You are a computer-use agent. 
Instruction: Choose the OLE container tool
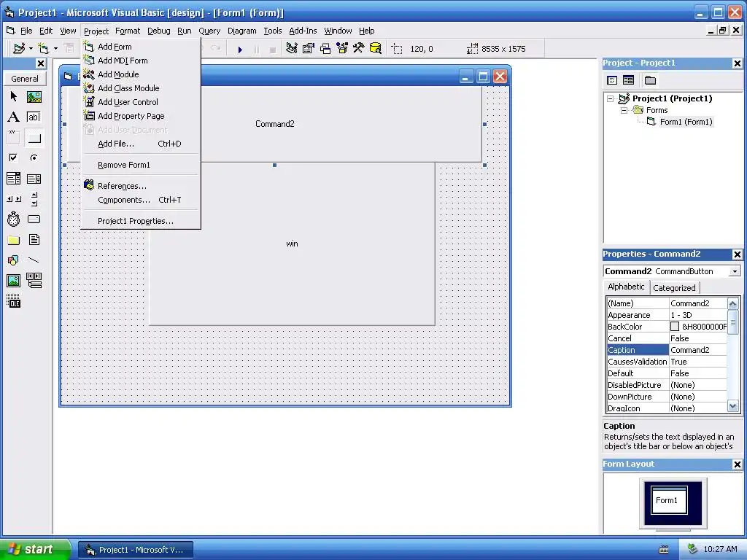pos(13,301)
